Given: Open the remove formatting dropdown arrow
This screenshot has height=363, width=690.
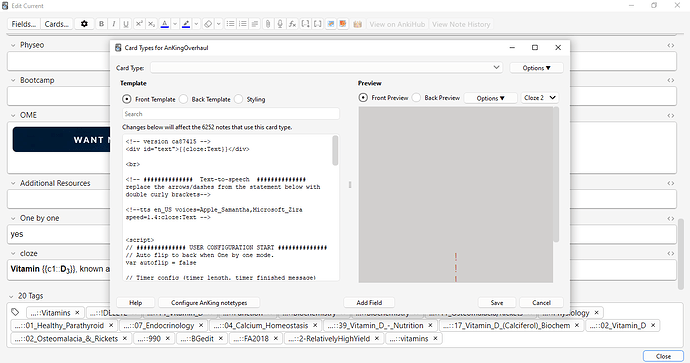Looking at the screenshot, I should pos(218,24).
